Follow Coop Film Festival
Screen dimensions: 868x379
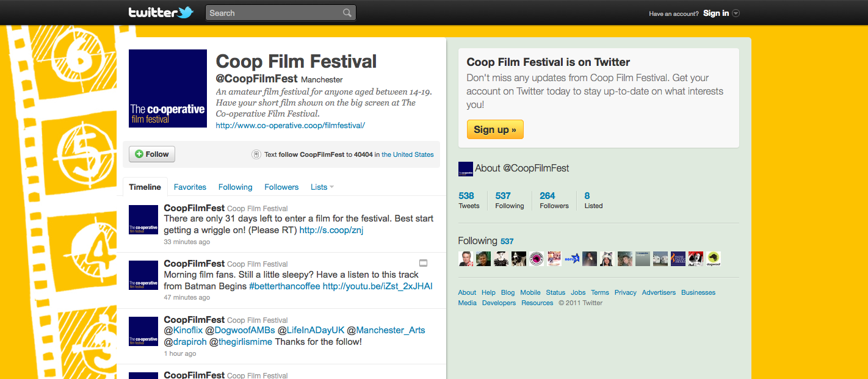click(152, 154)
